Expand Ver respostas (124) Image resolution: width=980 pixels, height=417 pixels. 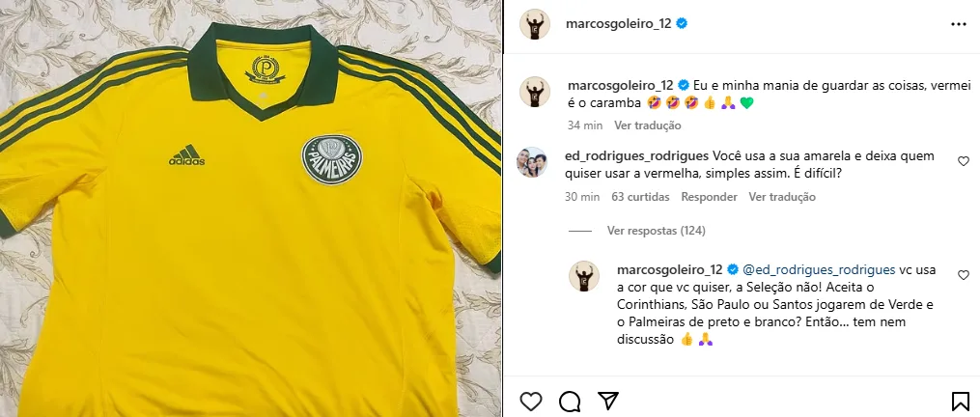pos(657,231)
